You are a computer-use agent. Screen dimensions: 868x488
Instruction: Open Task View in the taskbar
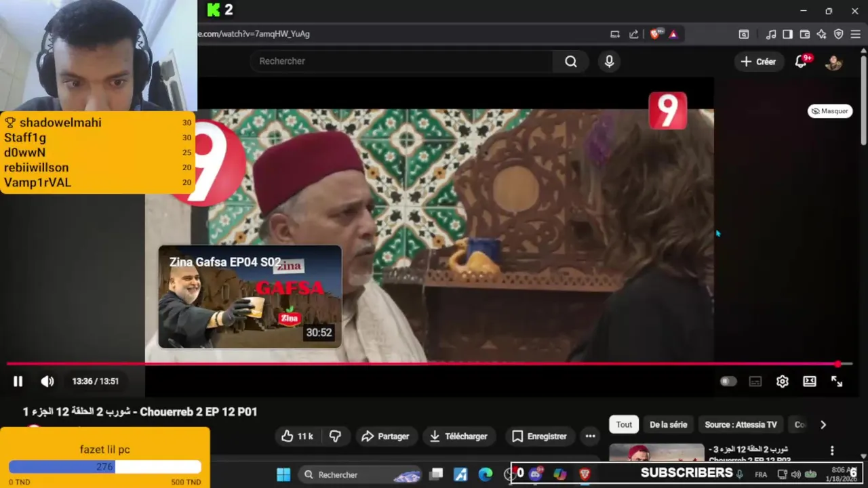437,474
